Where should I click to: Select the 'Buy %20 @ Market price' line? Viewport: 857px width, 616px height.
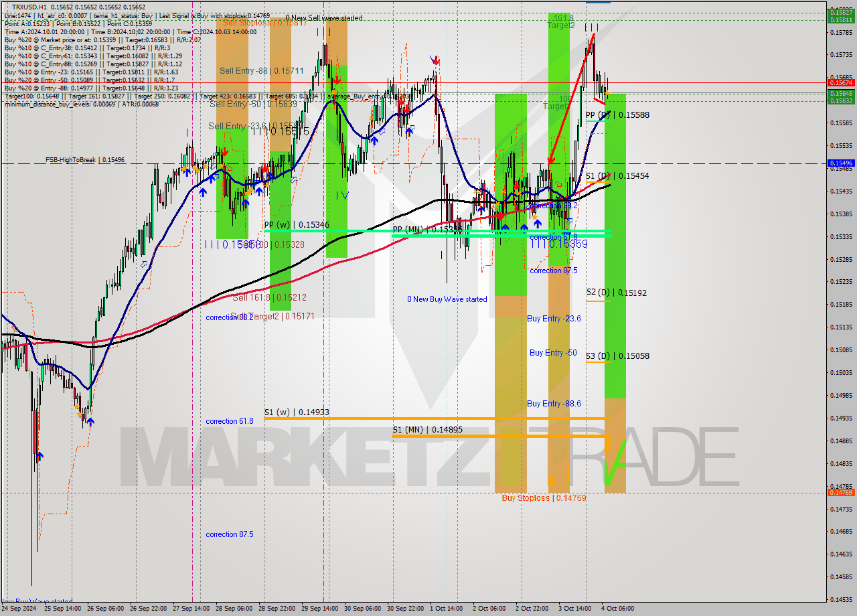(x=102, y=40)
